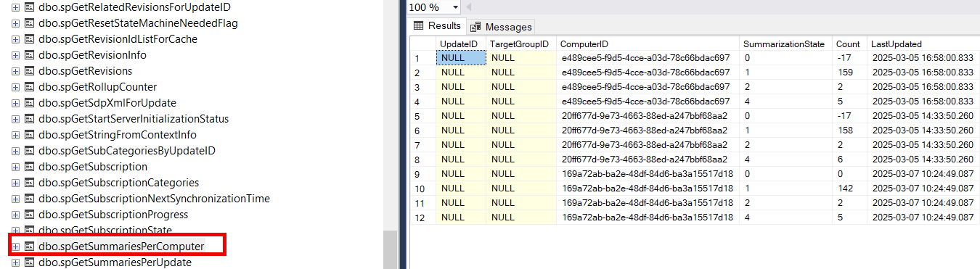Click stored procedure icon of spGetRevisionIdListForCache
Viewport: 980px width, 269px height.
click(x=30, y=39)
